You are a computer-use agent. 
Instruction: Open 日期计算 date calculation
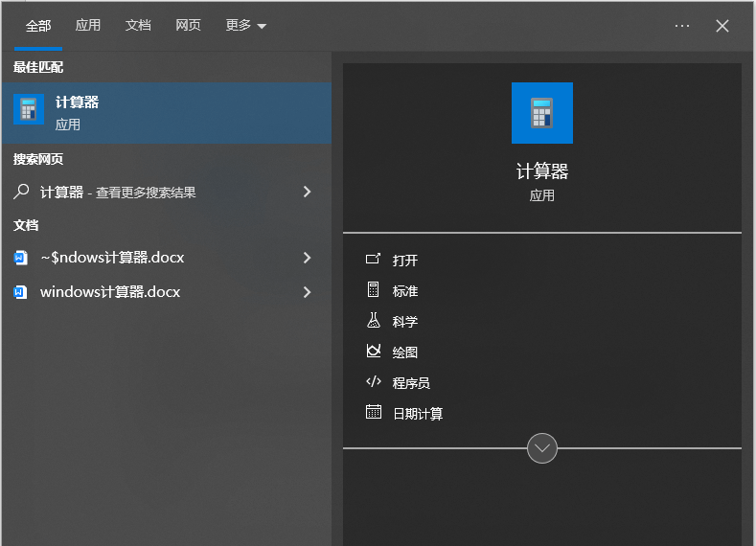417,414
